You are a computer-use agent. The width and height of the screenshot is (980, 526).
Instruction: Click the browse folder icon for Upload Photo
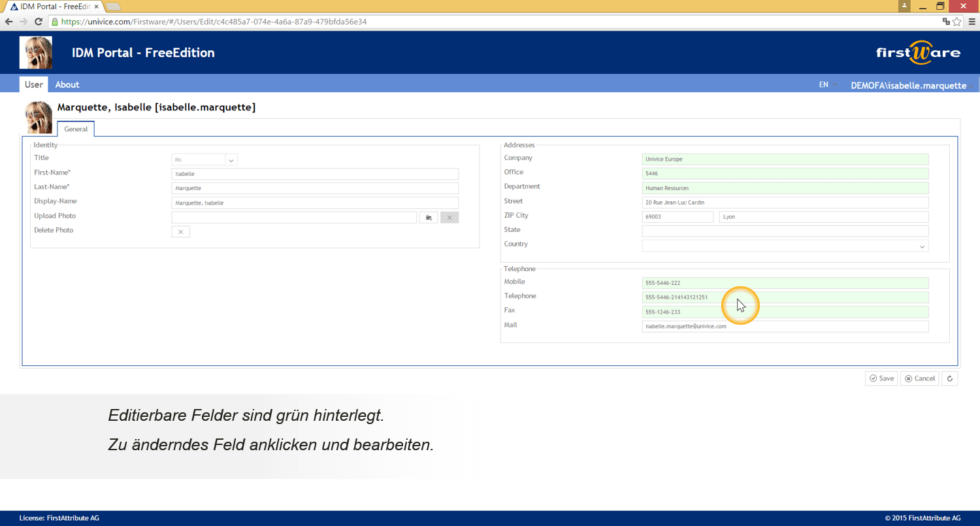click(429, 218)
